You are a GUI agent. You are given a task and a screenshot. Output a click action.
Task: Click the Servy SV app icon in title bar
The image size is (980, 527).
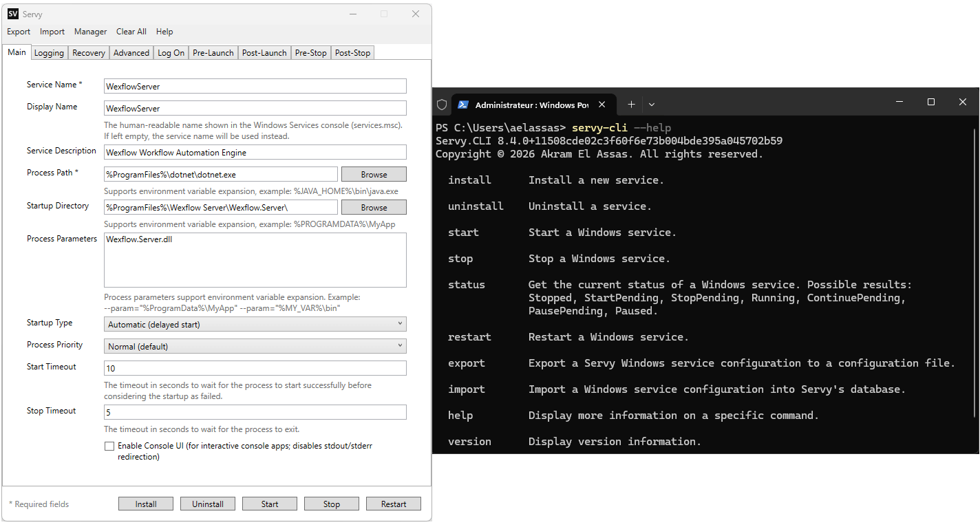[13, 14]
